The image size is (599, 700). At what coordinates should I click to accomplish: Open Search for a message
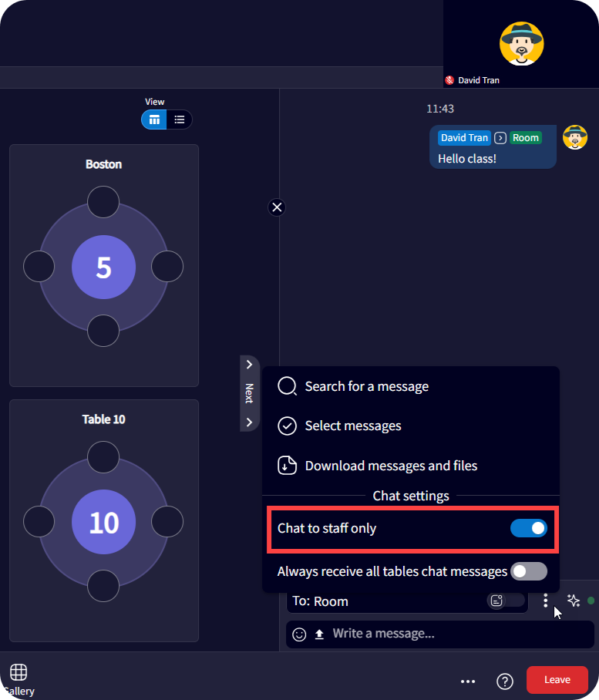coord(411,386)
